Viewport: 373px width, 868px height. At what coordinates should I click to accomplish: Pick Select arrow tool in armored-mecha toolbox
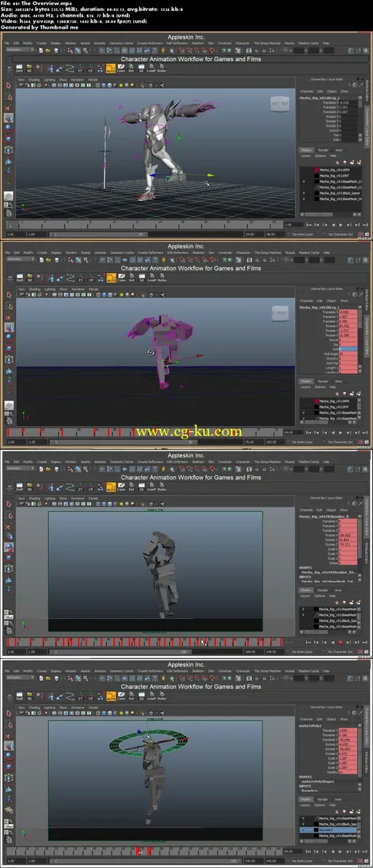tap(8, 86)
